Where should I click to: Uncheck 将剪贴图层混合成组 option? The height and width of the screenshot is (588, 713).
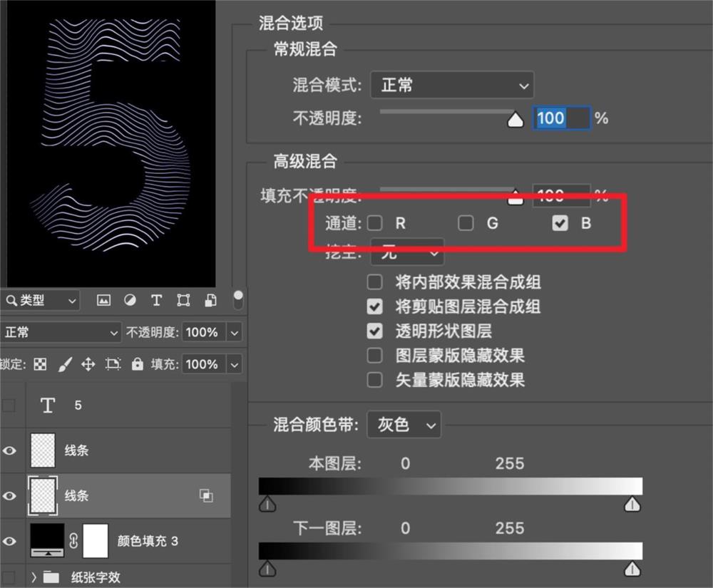[375, 306]
